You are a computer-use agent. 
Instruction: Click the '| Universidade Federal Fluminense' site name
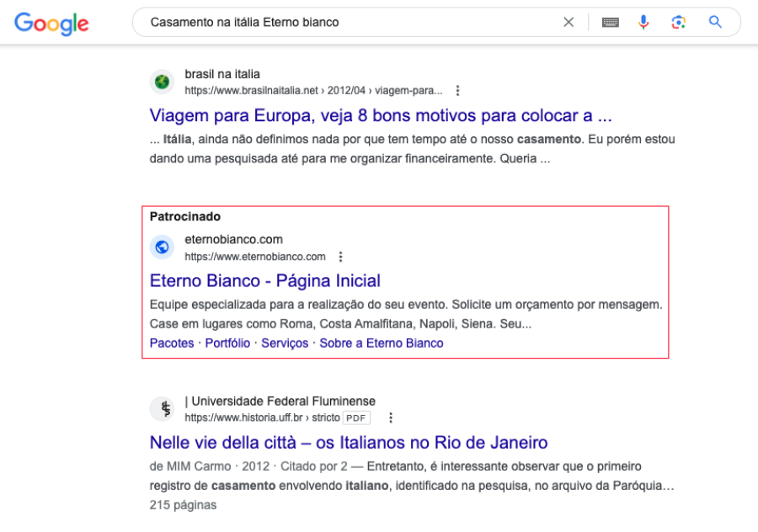280,401
